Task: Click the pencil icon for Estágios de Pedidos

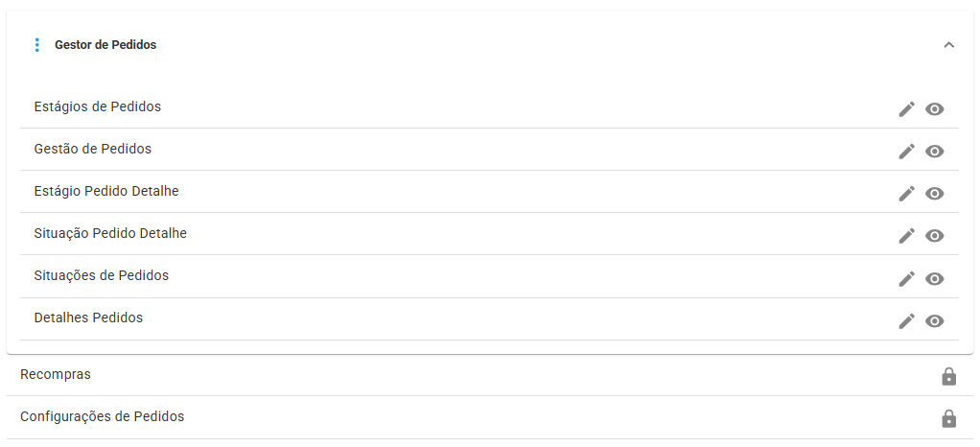Action: (x=906, y=108)
